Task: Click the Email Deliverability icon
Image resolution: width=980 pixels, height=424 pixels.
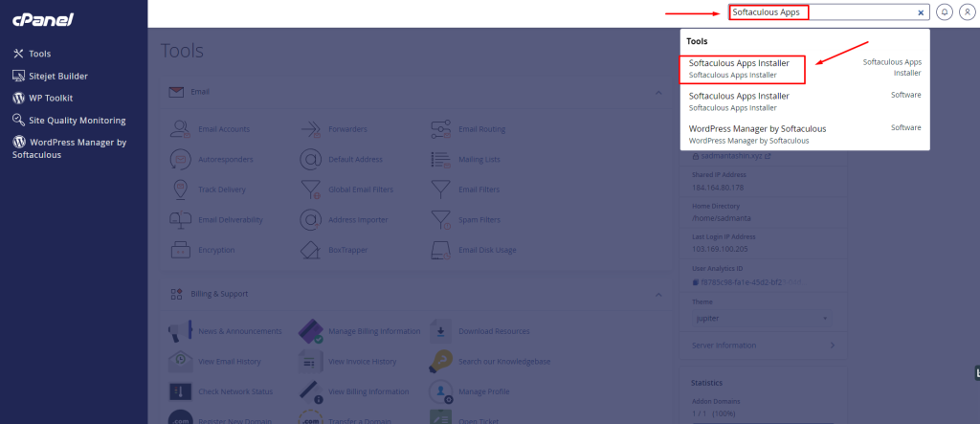Action: tap(180, 219)
